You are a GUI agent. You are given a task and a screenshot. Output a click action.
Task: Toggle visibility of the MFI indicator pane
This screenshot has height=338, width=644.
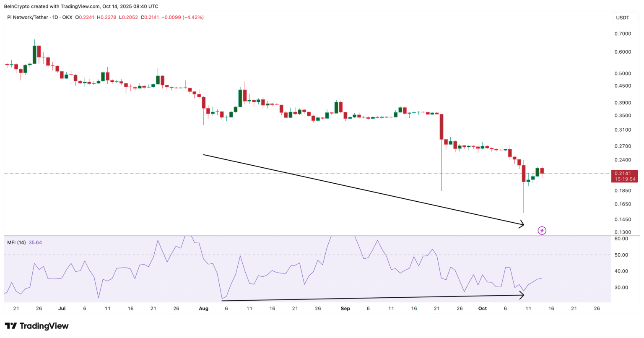point(17,242)
